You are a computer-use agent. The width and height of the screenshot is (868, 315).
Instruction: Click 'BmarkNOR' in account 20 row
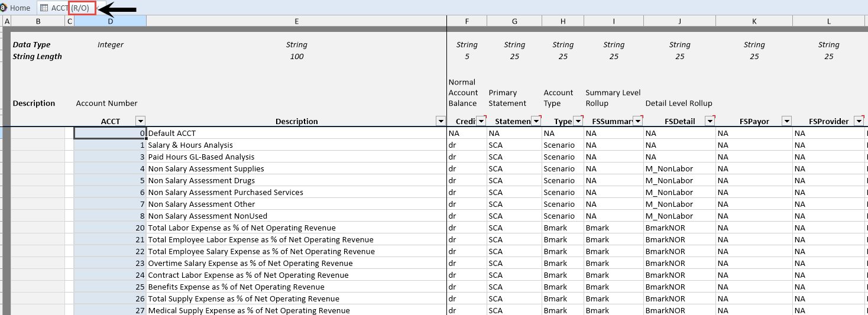click(x=680, y=228)
